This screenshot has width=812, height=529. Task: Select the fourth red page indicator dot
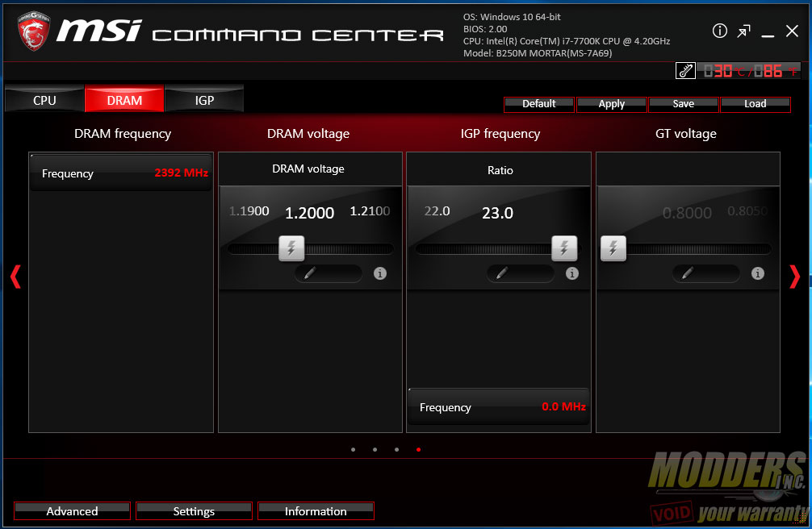(x=418, y=449)
